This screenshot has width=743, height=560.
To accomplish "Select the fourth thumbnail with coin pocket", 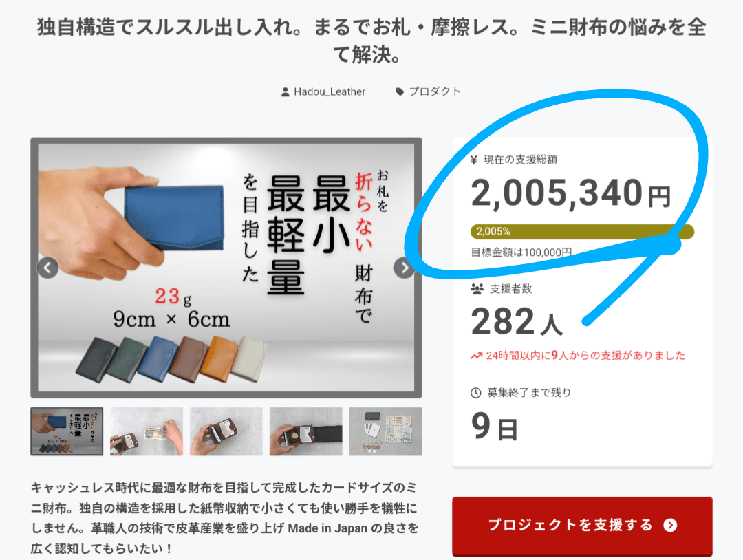I will 305,431.
